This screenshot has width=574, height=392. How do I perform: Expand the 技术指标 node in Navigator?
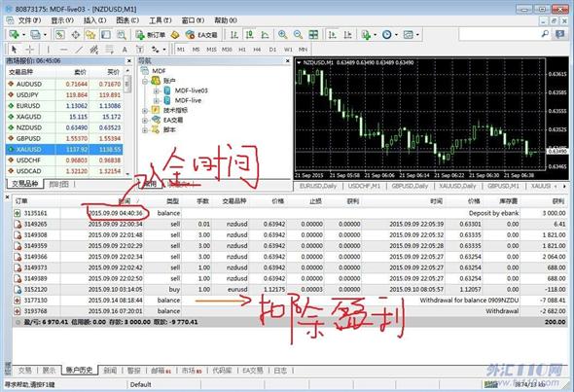coord(145,110)
